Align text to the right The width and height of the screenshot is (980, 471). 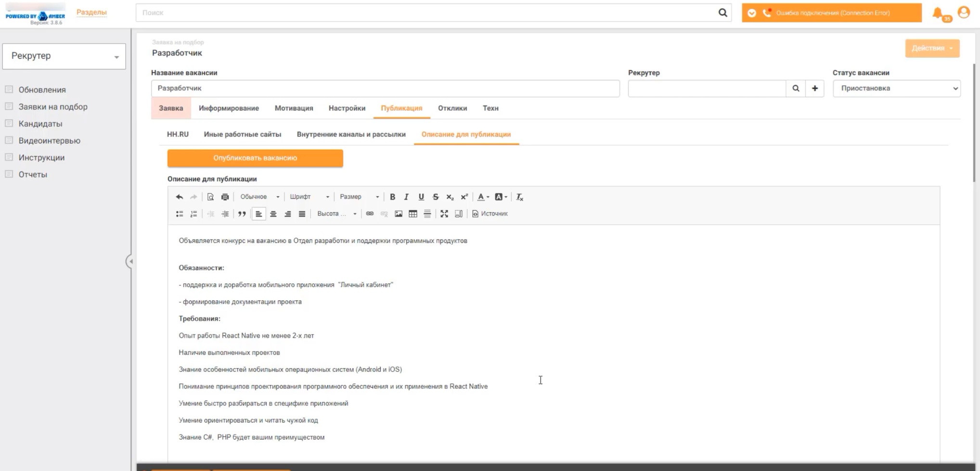[x=287, y=214]
